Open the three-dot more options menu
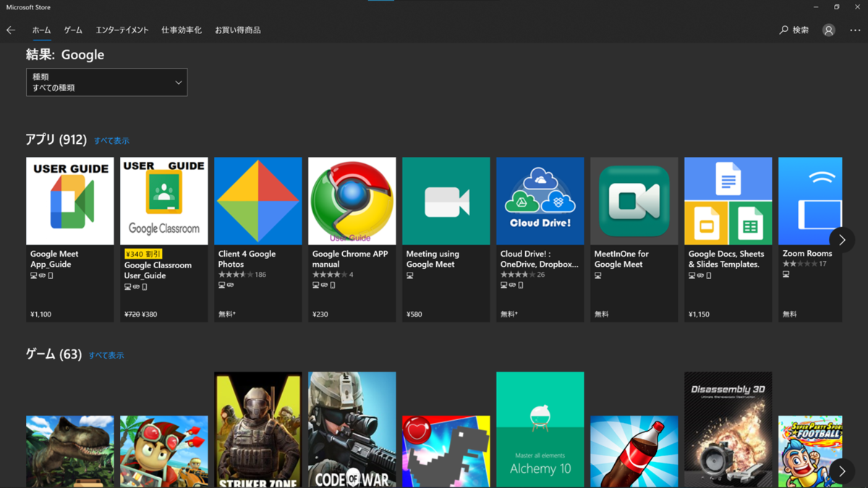The width and height of the screenshot is (868, 488). point(855,30)
